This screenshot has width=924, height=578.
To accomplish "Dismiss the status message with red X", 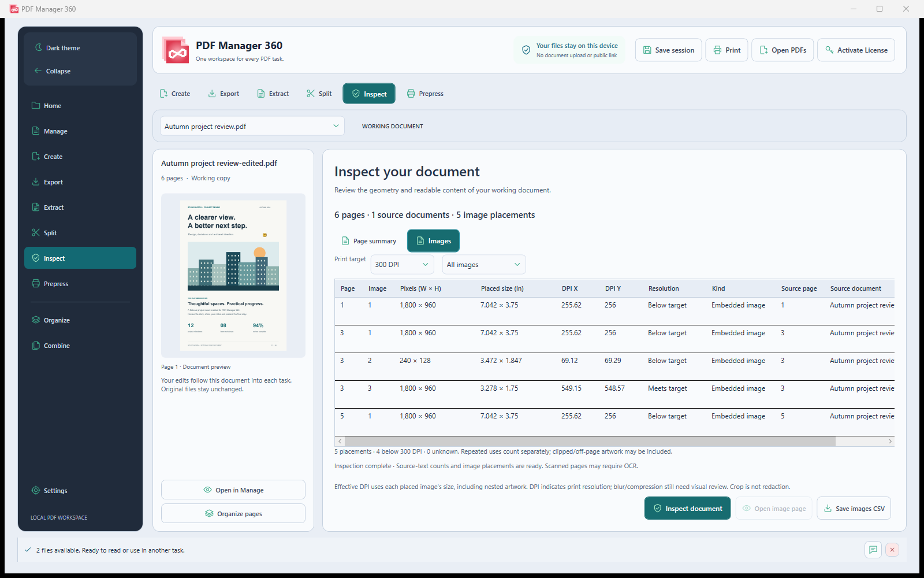I will [892, 550].
